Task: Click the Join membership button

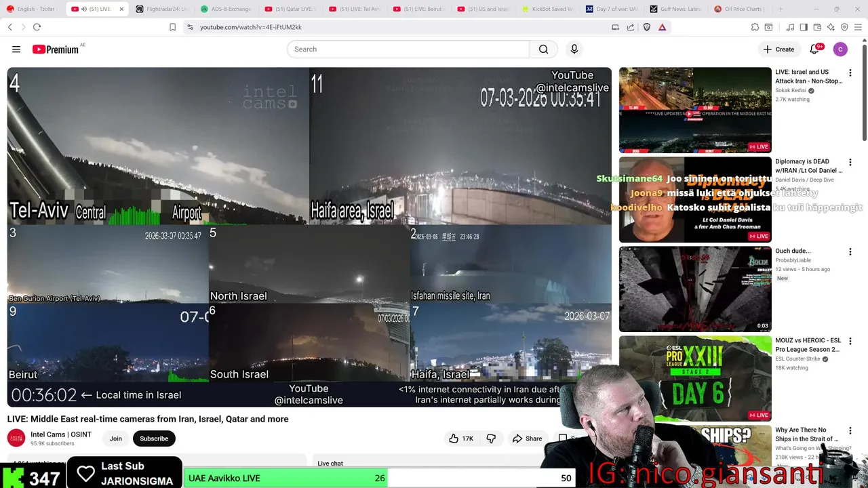Action: (116, 439)
